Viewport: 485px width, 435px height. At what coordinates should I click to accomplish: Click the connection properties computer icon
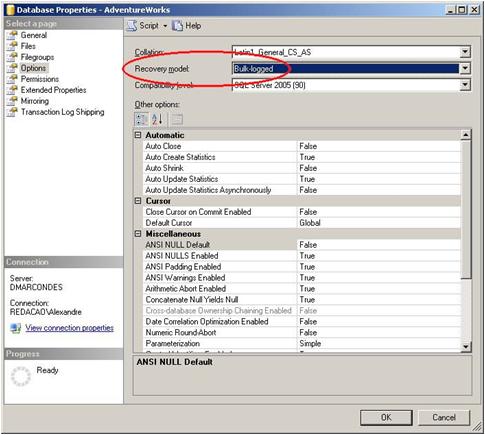(x=15, y=328)
